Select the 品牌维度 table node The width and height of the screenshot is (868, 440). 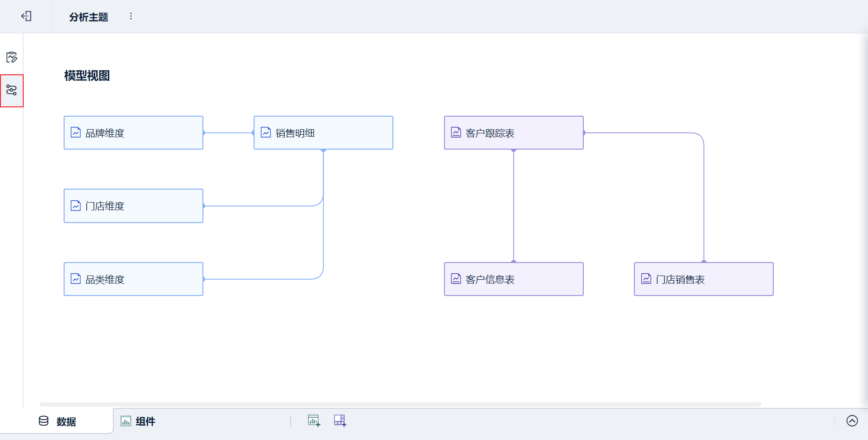point(134,133)
